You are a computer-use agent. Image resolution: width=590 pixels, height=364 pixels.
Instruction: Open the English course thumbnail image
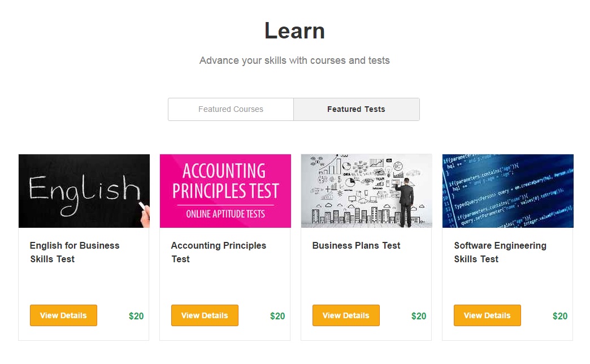point(84,190)
